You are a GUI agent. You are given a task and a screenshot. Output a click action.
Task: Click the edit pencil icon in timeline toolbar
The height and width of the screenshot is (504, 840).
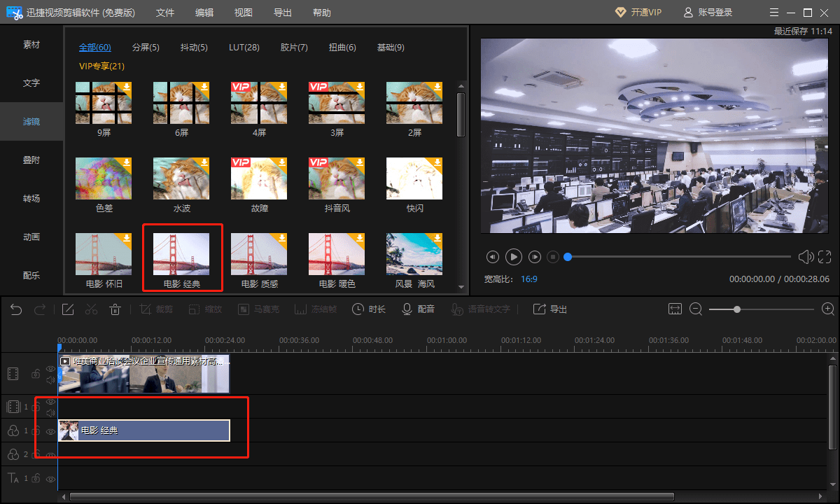[x=68, y=309]
